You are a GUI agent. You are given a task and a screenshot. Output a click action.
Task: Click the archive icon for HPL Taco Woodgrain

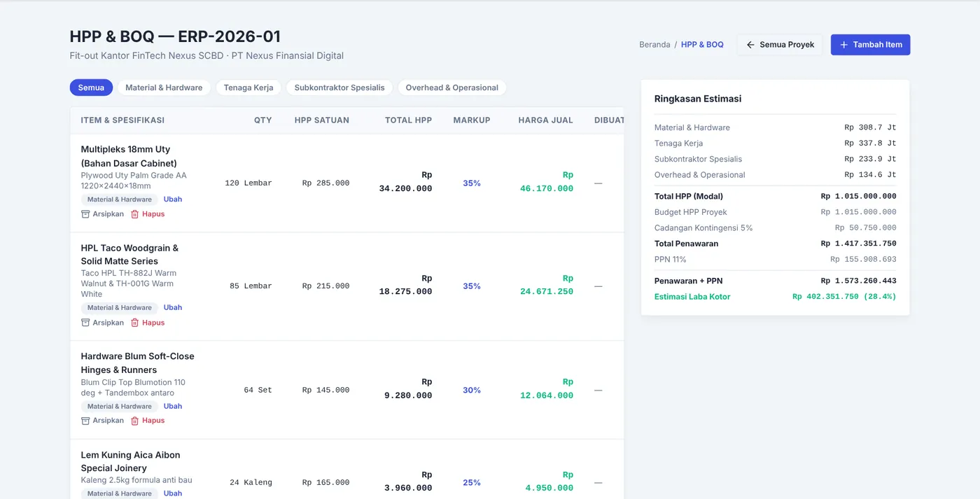point(85,323)
